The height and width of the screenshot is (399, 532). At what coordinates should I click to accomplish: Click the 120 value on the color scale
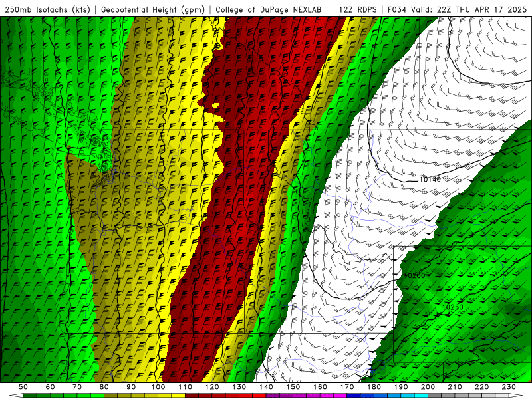click(212, 387)
